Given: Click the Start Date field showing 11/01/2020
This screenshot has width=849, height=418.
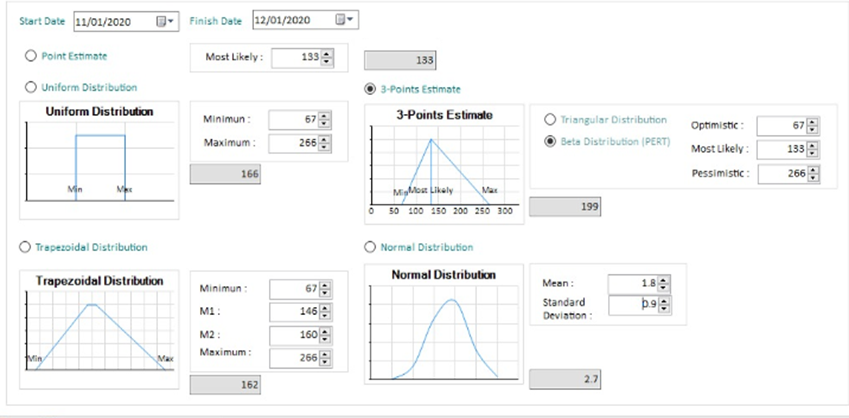Looking at the screenshot, I should [126, 21].
